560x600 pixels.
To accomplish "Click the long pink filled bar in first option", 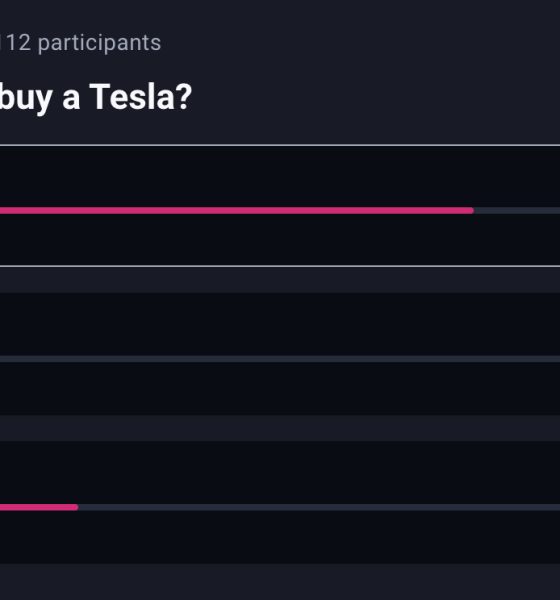I will (x=237, y=210).
